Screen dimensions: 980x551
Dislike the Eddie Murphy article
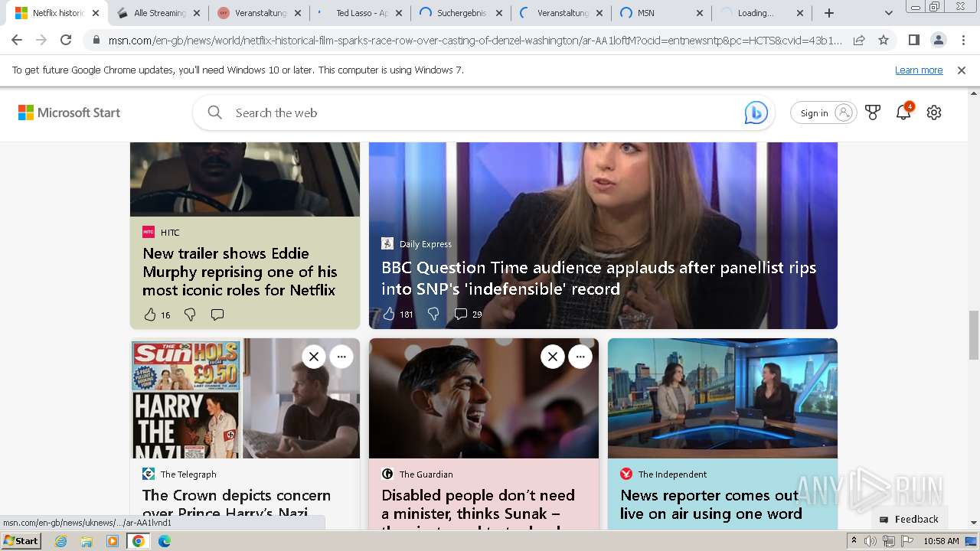pos(190,315)
